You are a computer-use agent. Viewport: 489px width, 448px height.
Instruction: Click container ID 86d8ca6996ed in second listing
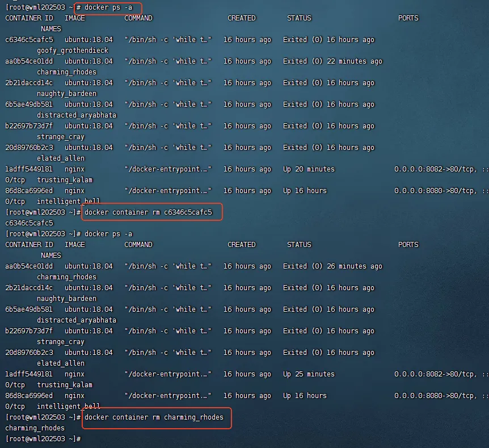coord(29,396)
